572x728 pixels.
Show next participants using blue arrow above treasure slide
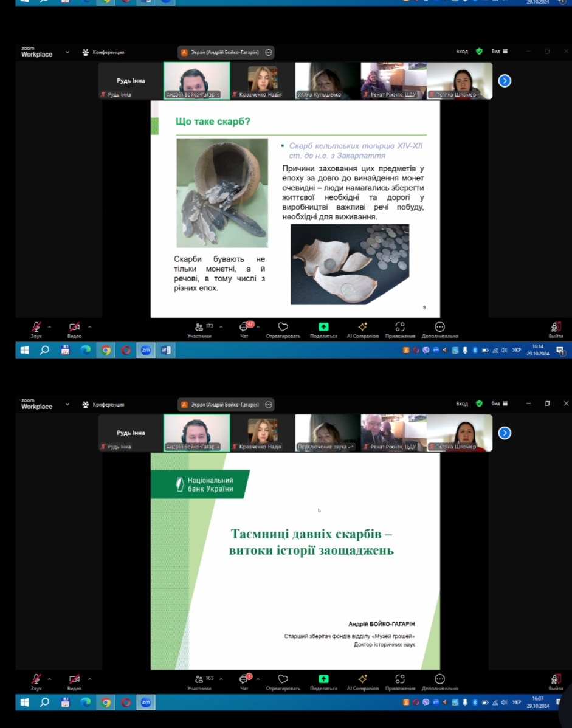505,81
